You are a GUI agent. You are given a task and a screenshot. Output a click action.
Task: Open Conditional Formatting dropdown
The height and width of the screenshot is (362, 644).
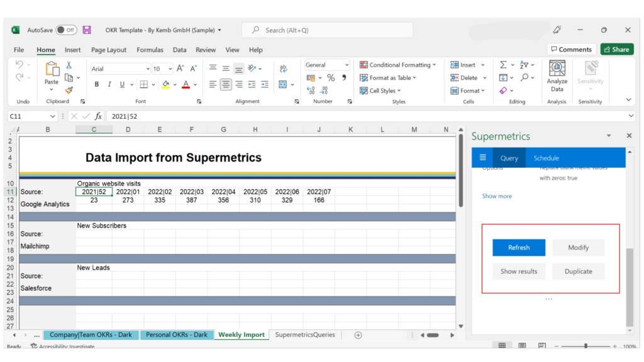pos(398,65)
